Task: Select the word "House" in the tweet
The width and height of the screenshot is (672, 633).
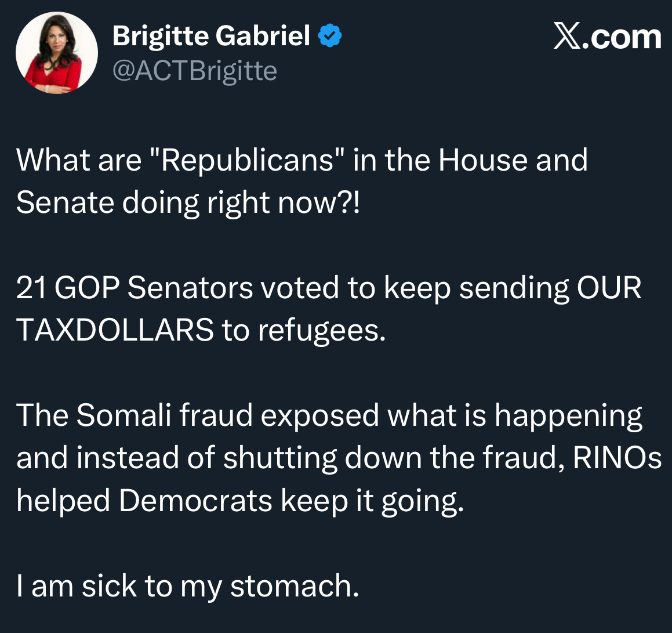Action: coord(475,160)
